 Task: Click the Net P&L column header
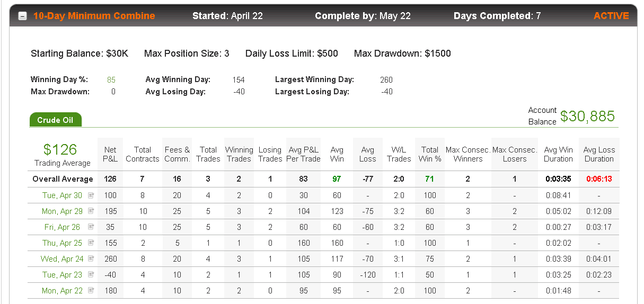point(110,154)
